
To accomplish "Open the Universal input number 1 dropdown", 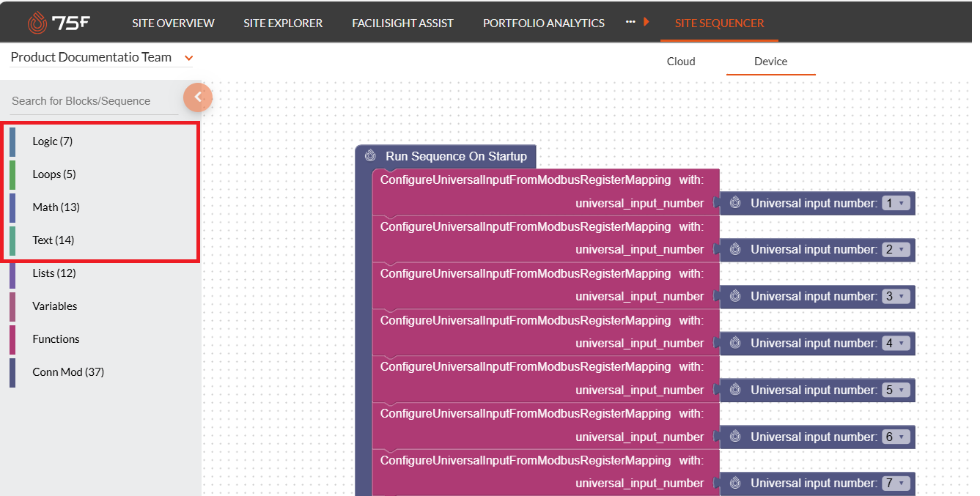I will pyautogui.click(x=895, y=203).
